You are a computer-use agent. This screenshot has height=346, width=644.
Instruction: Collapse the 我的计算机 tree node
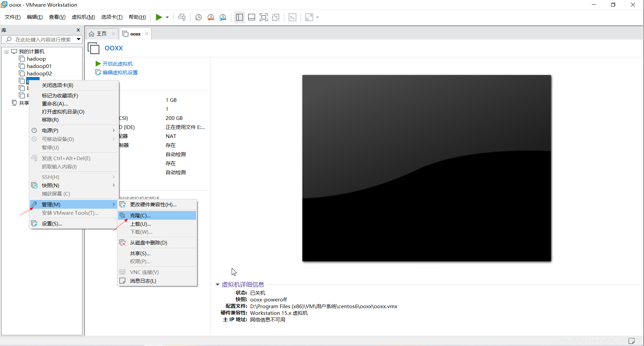(x=6, y=52)
